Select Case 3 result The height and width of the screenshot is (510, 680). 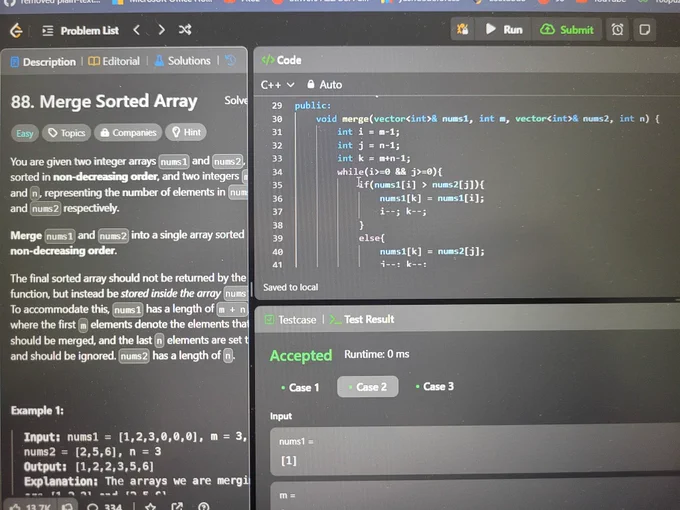tap(435, 386)
